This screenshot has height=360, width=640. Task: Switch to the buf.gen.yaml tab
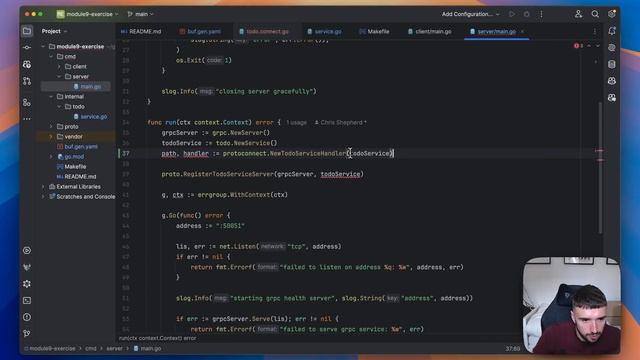tap(200, 31)
